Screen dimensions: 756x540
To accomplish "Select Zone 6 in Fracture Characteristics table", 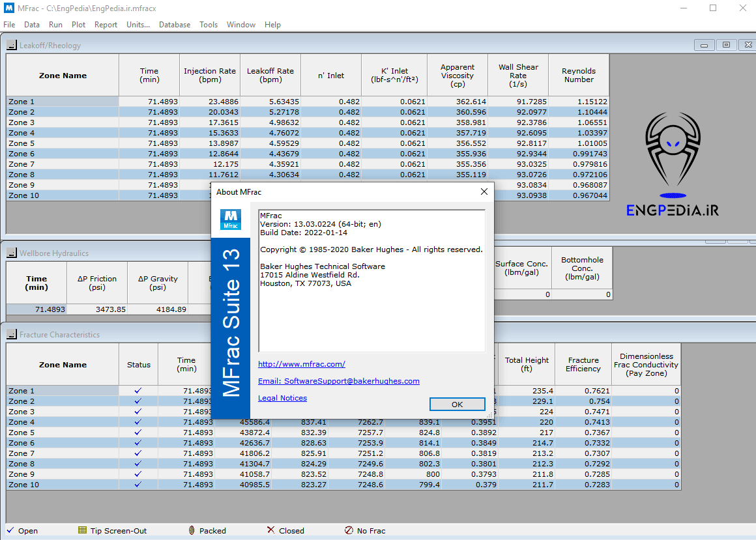I will click(63, 443).
